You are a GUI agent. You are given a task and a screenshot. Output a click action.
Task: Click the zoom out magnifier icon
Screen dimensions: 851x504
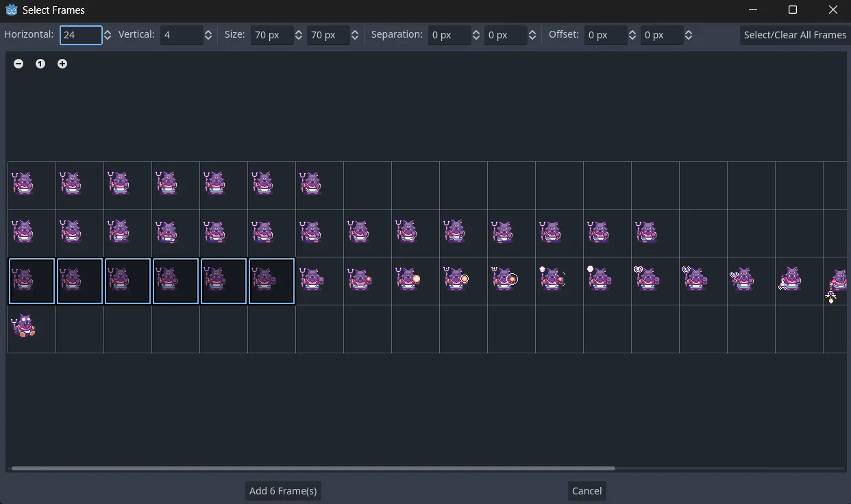[x=18, y=64]
